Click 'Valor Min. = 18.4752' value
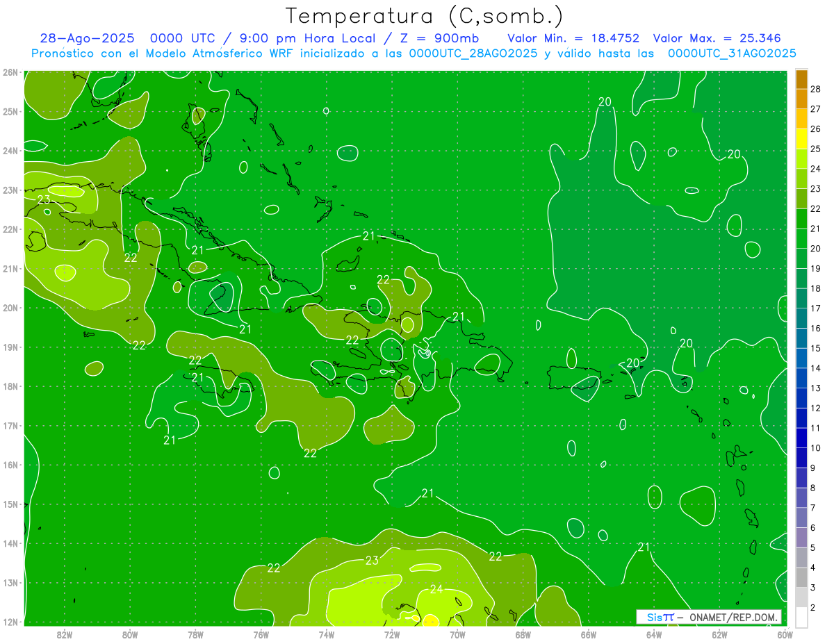This screenshot has height=644, width=834. tap(573, 38)
